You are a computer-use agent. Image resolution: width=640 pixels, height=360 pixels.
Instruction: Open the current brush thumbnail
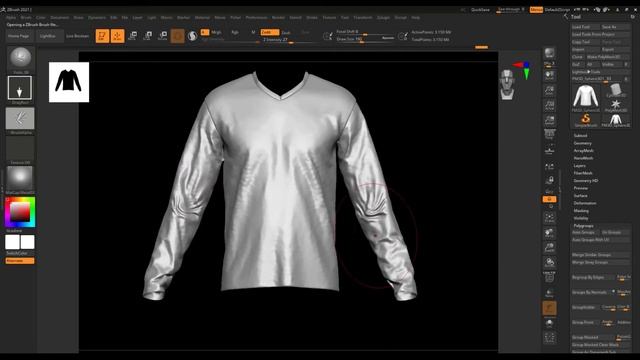pyautogui.click(x=20, y=58)
